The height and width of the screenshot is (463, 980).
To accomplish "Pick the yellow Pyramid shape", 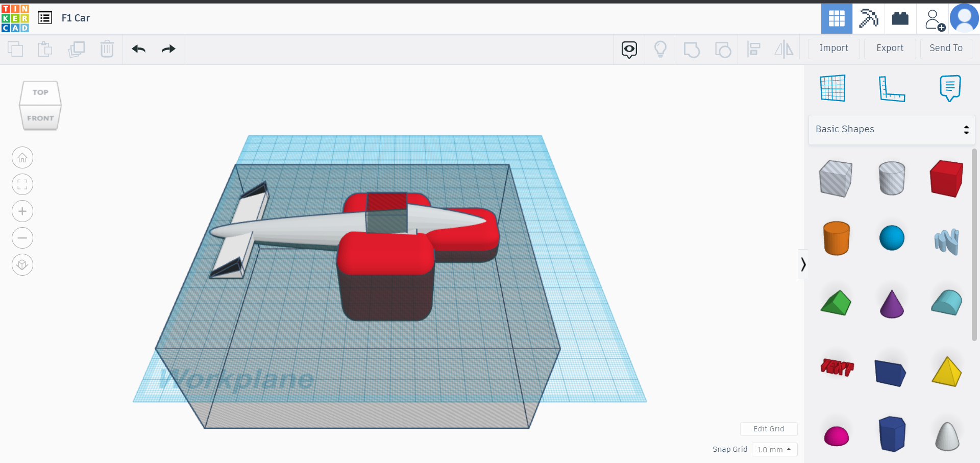I will [947, 371].
